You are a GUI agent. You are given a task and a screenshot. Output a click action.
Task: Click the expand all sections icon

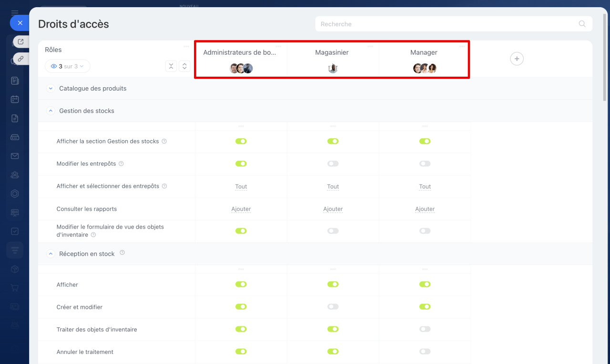coord(184,66)
